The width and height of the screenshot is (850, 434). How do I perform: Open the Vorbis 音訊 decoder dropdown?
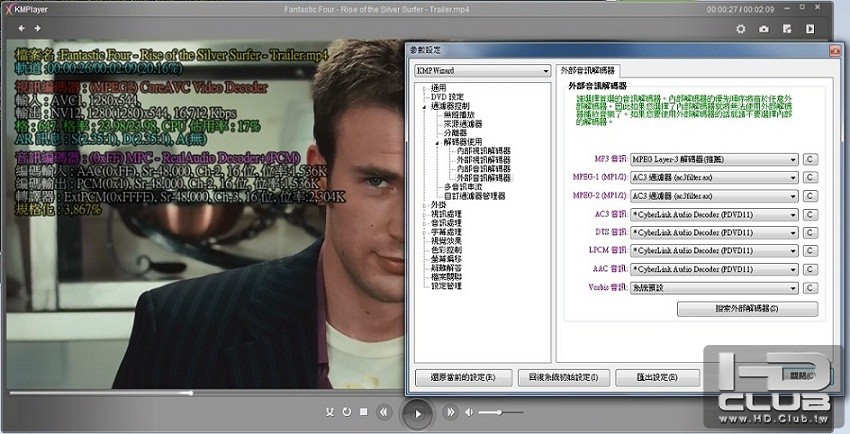(714, 288)
